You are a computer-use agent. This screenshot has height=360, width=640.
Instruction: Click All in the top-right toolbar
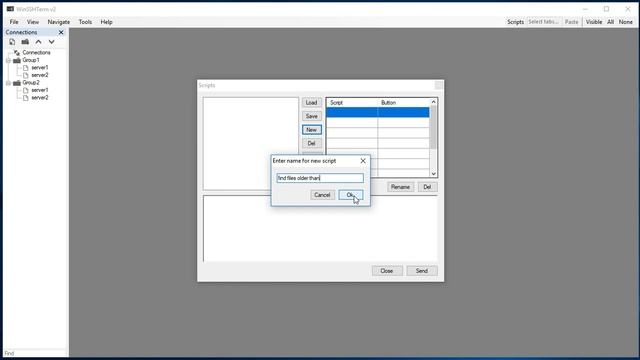610,22
